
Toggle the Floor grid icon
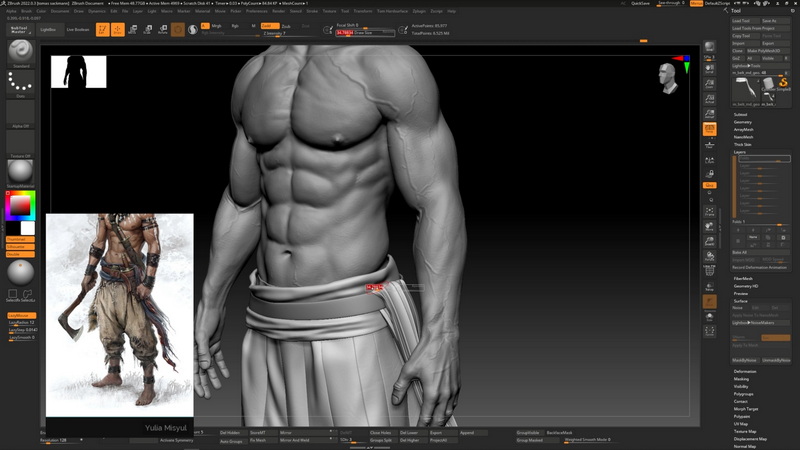[709, 145]
